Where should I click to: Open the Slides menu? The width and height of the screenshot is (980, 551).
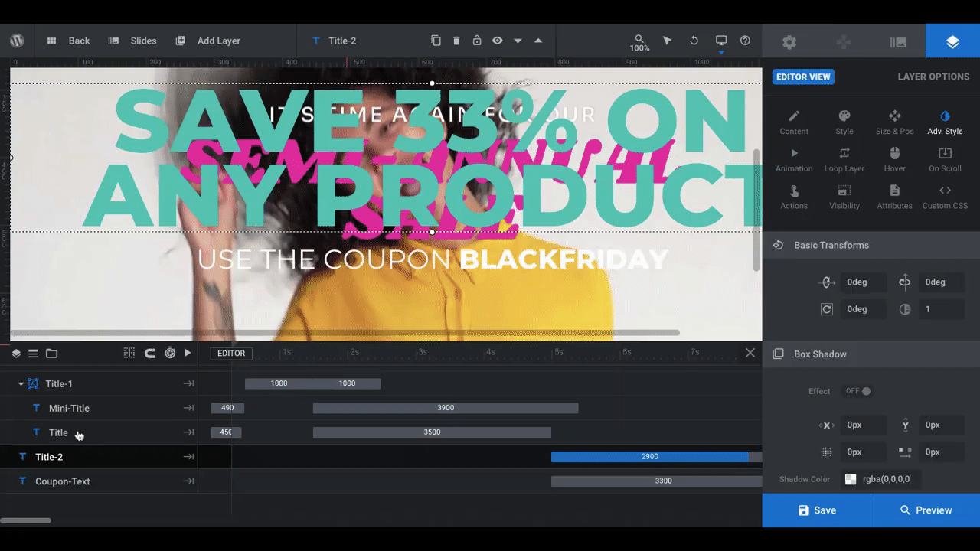(x=132, y=41)
